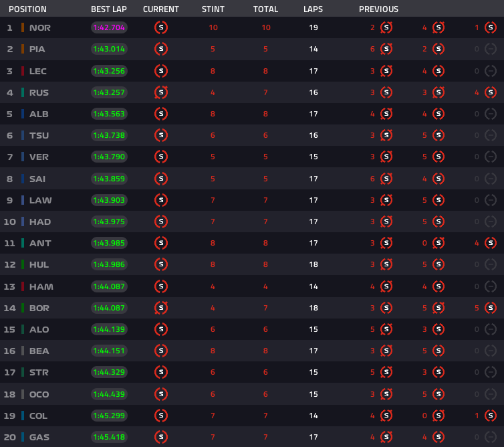Click ANT's best lap 1:43.985

[109, 243]
